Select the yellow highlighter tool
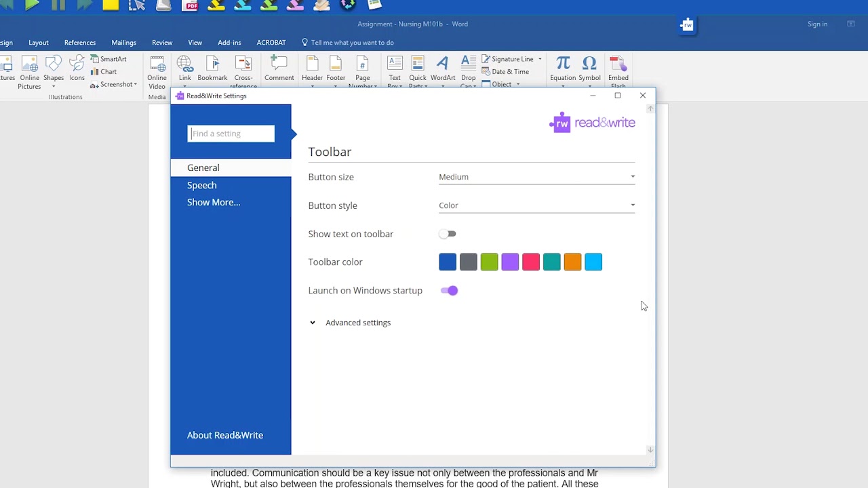 pyautogui.click(x=216, y=5)
